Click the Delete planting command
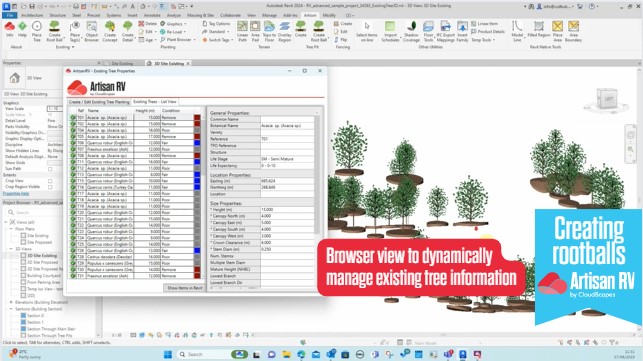This screenshot has height=361, width=643. tap(148, 24)
